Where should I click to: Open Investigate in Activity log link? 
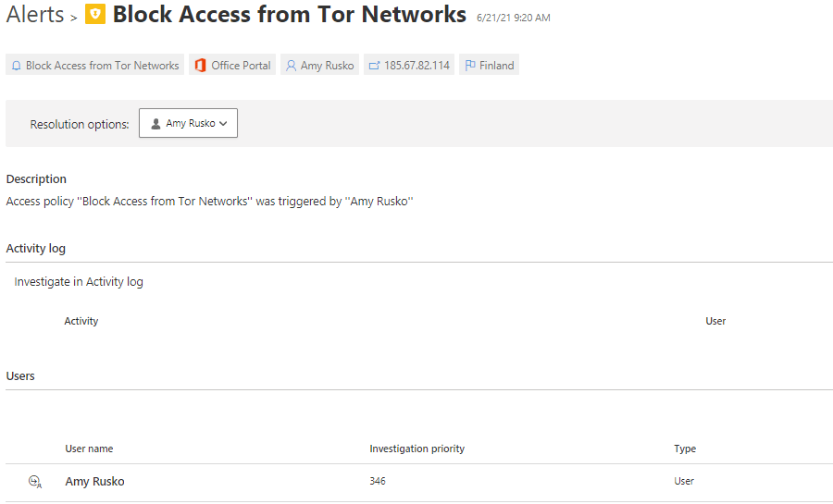point(79,282)
